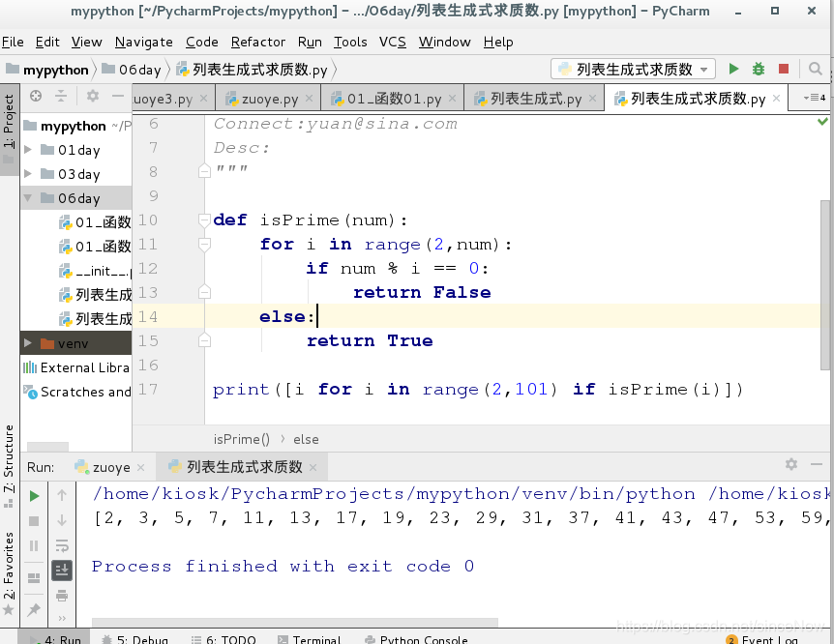Fold the isPrime function at line 10

coord(204,220)
